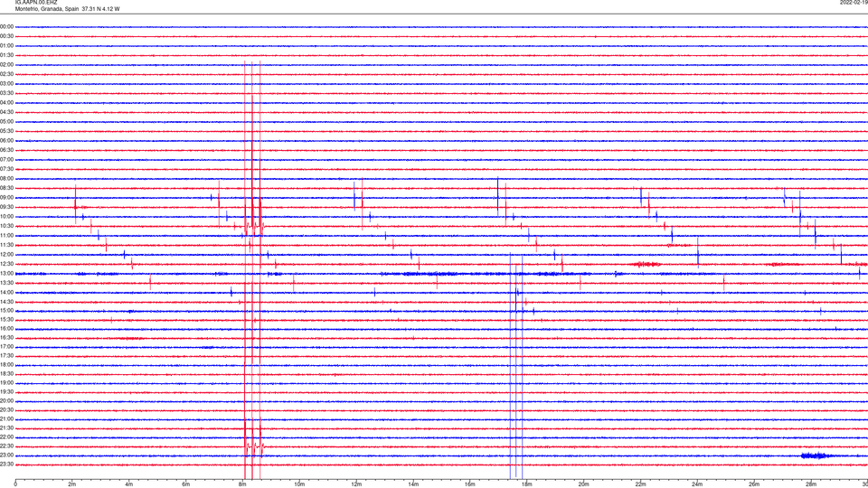Click the 28m tick label on x-axis
868x488 pixels.
tap(811, 484)
